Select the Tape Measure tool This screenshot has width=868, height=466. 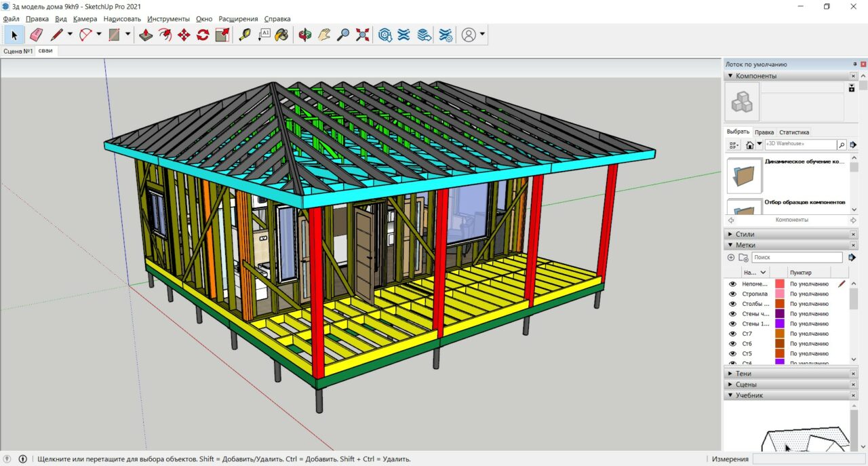(x=244, y=35)
